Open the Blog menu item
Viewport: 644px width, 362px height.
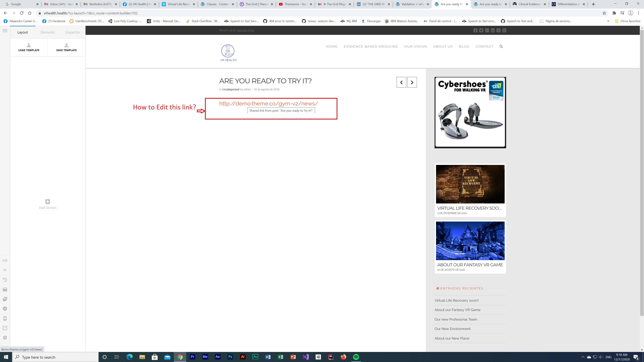pyautogui.click(x=464, y=46)
